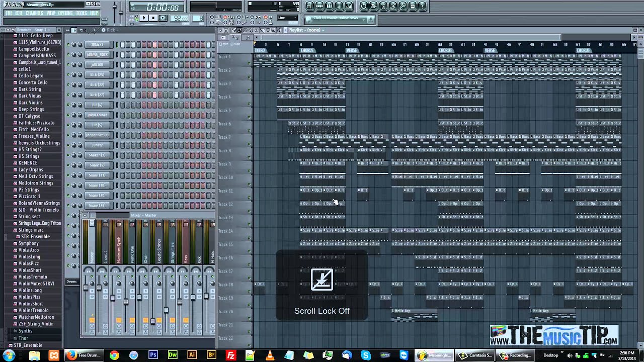Screen dimensions: 644x362
Task: Click the Undo history toolbar icon
Action: pos(364,6)
